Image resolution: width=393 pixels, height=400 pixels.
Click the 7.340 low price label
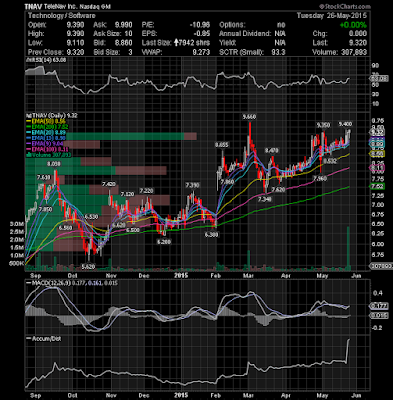[x=265, y=199]
